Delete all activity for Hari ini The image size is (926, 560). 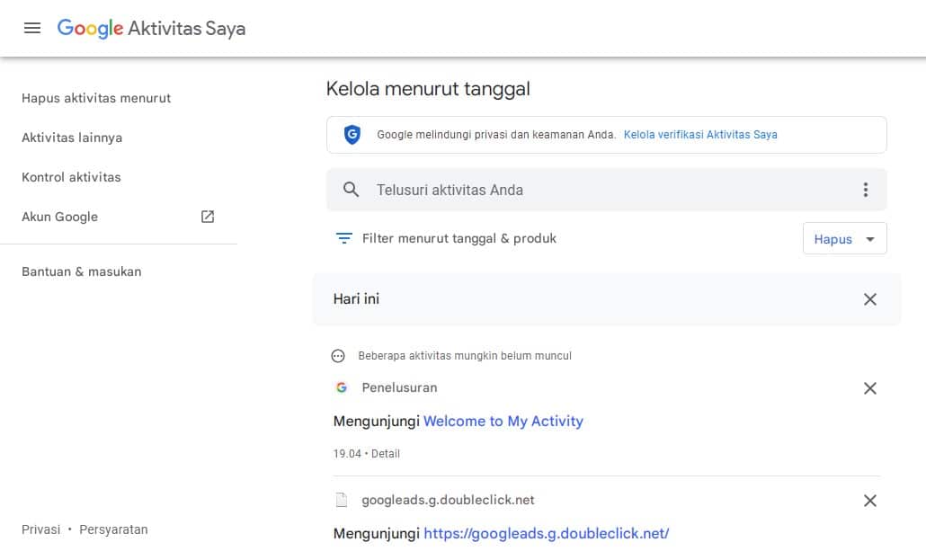click(x=869, y=299)
